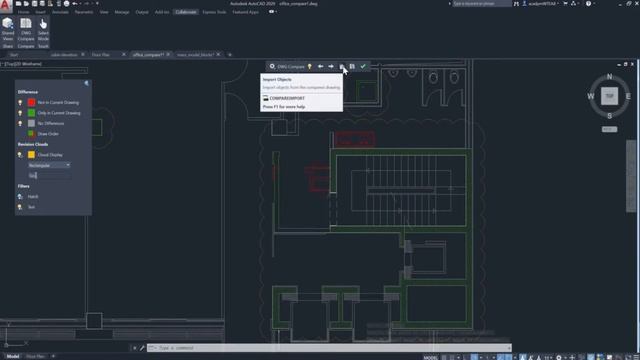
Task: Click the W compass letter on ViewCube
Action: 591,96
